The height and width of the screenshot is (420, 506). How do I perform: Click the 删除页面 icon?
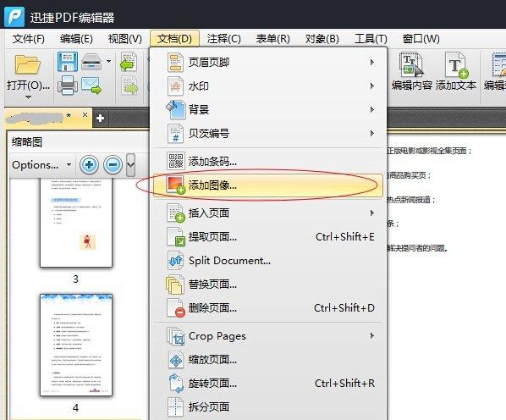175,308
